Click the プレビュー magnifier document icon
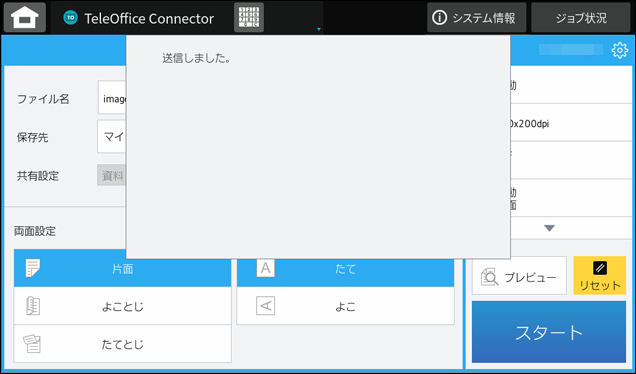This screenshot has width=636, height=374. 489,277
